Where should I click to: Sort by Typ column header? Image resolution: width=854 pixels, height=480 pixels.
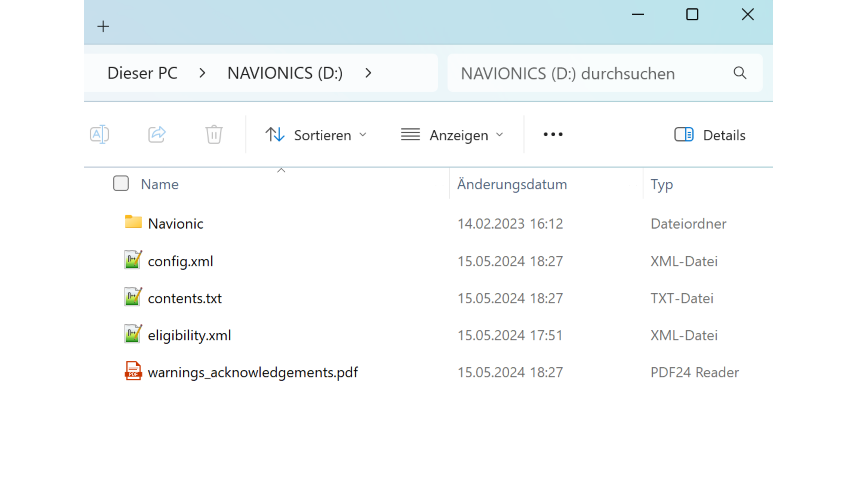tap(662, 184)
